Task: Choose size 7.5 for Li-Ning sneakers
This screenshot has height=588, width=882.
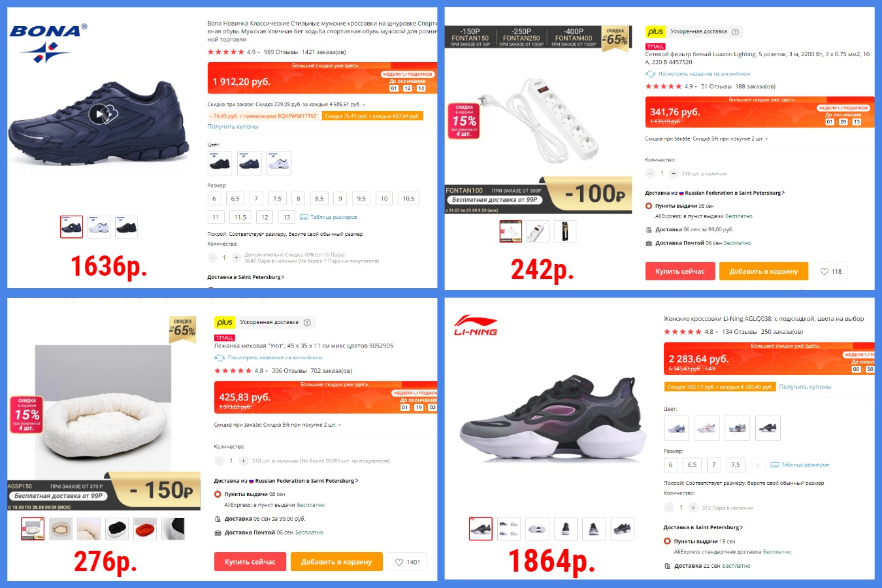Action: pos(736,465)
